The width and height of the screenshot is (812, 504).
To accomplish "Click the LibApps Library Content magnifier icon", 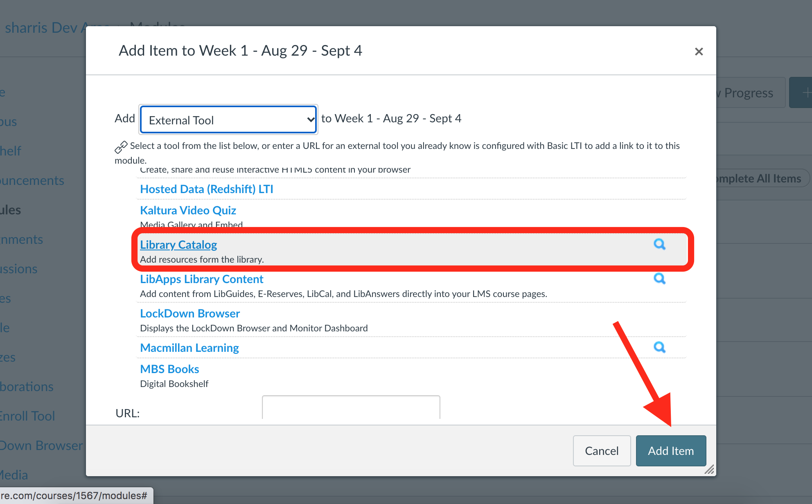I will click(x=659, y=279).
